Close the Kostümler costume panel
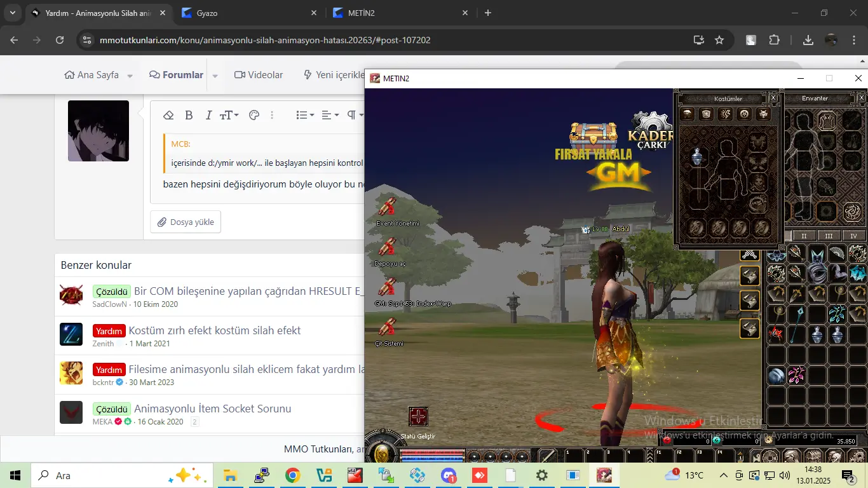 tap(773, 98)
